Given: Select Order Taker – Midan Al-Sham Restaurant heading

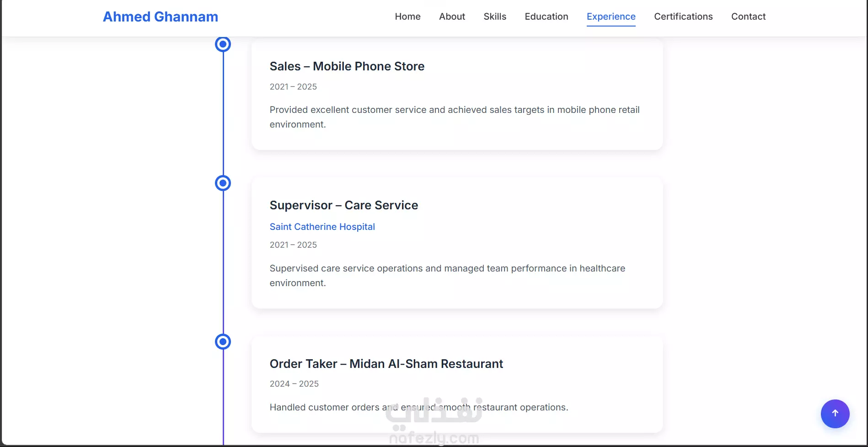Looking at the screenshot, I should point(386,364).
